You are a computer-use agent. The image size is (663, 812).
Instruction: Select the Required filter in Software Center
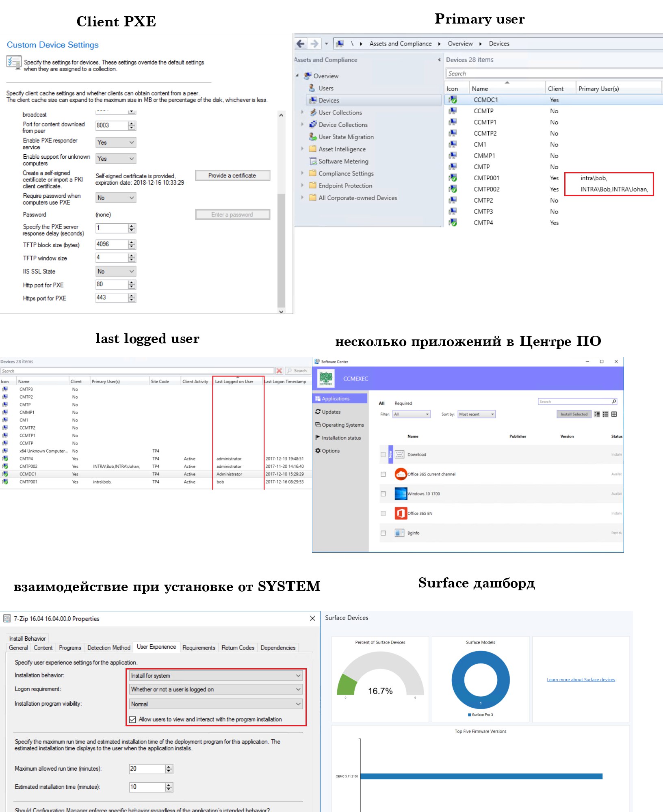[x=403, y=403]
